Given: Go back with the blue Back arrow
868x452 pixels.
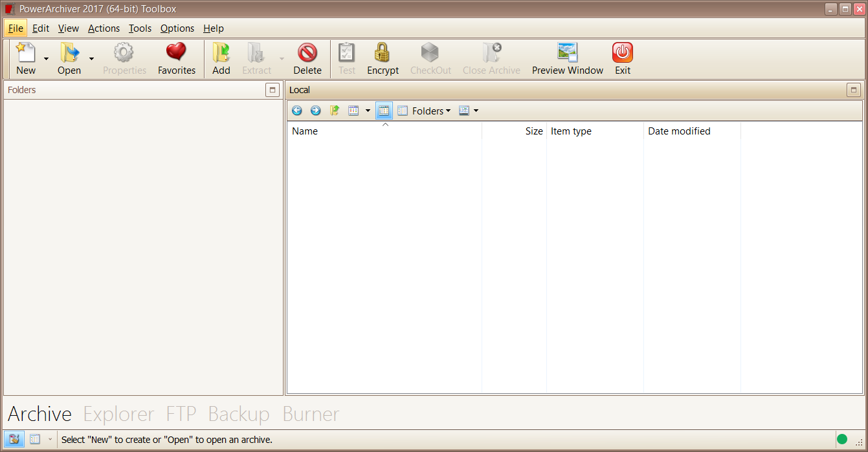Looking at the screenshot, I should (297, 111).
